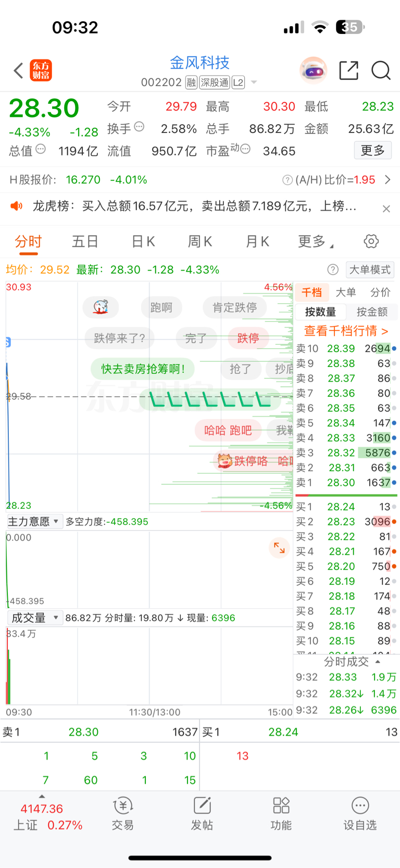Tap the 卖3 28.32 order row
Screen dimensions: 400x868
pyautogui.click(x=346, y=453)
